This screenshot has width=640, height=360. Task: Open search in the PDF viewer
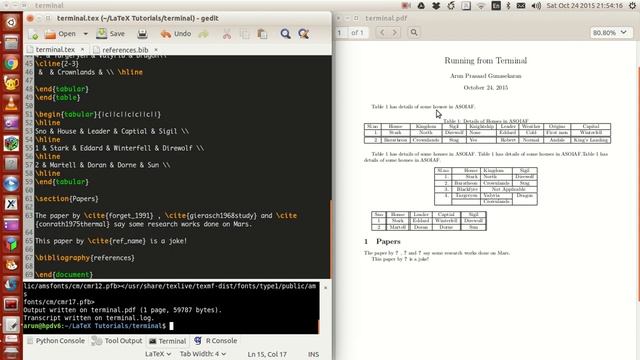[414, 32]
